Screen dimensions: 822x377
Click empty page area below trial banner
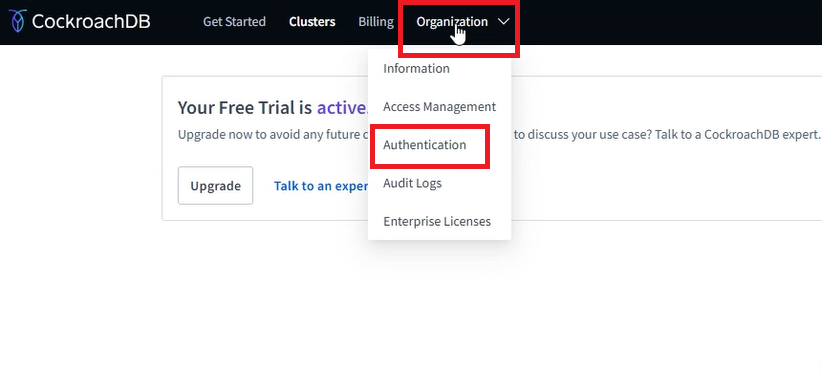tap(411, 304)
